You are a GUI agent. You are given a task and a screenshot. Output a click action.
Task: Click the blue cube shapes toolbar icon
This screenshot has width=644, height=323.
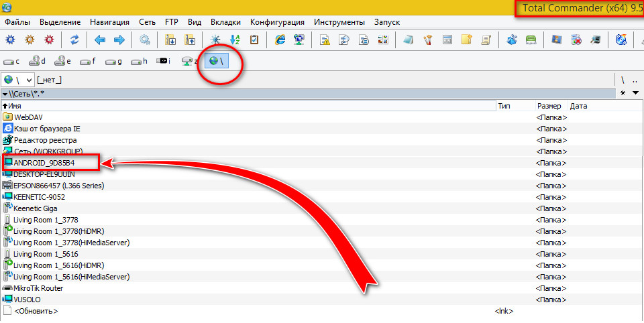pyautogui.click(x=512, y=40)
